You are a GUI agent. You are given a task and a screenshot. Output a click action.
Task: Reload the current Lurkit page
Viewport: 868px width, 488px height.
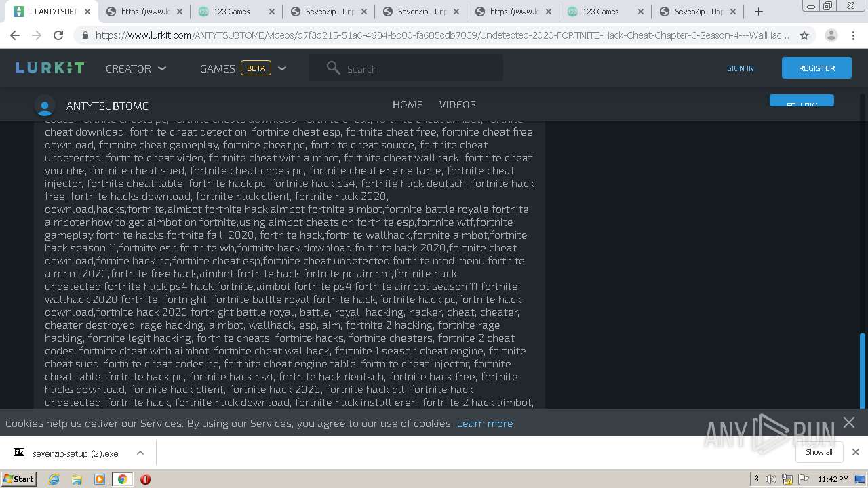58,35
